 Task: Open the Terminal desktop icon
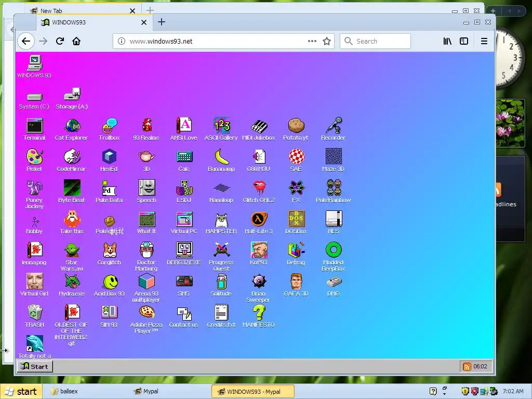pyautogui.click(x=34, y=129)
